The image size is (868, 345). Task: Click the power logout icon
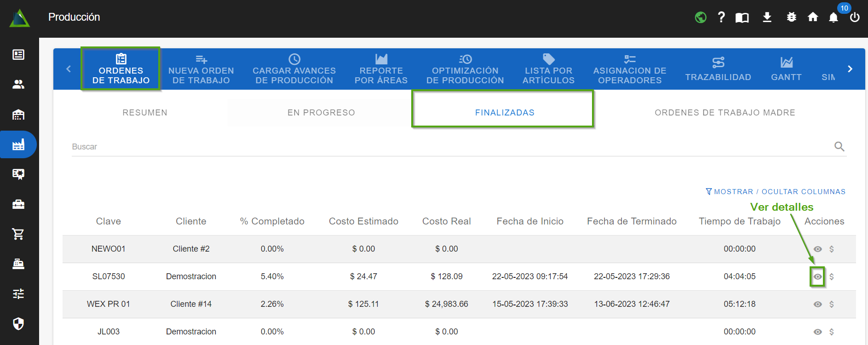click(x=855, y=17)
